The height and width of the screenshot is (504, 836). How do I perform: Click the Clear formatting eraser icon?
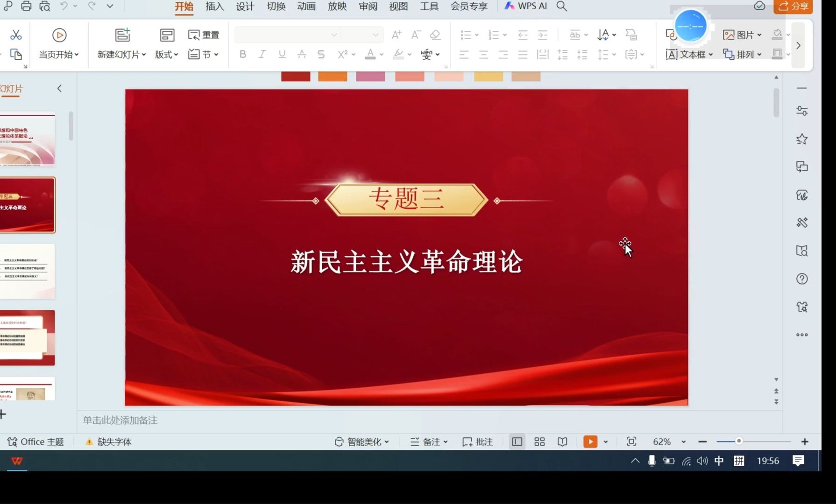pyautogui.click(x=435, y=35)
